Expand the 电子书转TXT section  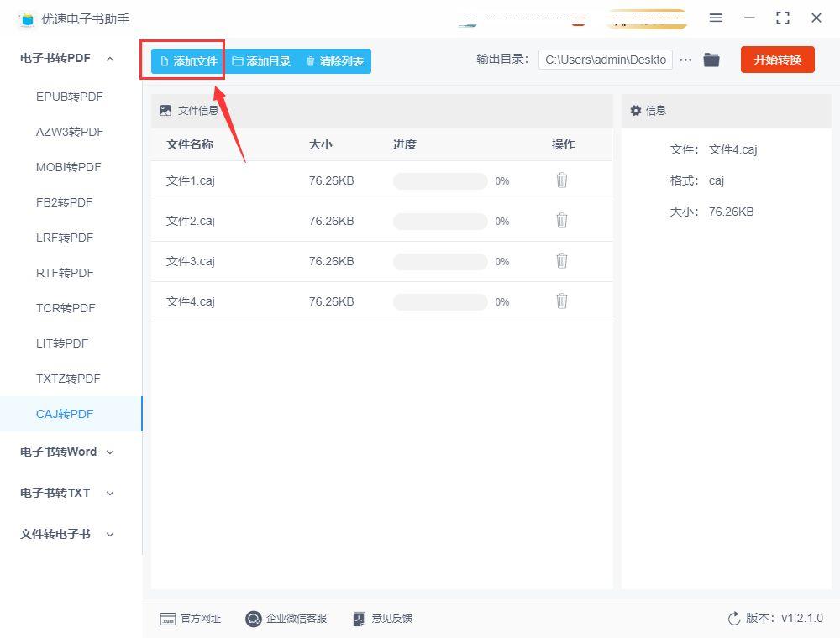110,494
